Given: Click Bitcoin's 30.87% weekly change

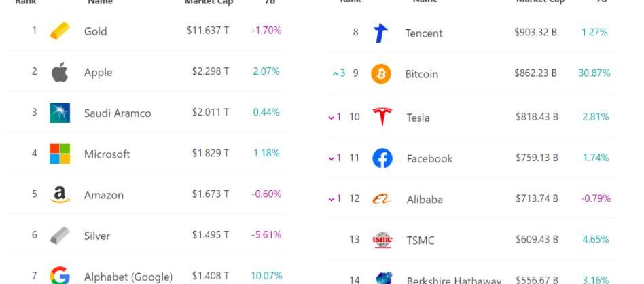Looking at the screenshot, I should pos(594,73).
